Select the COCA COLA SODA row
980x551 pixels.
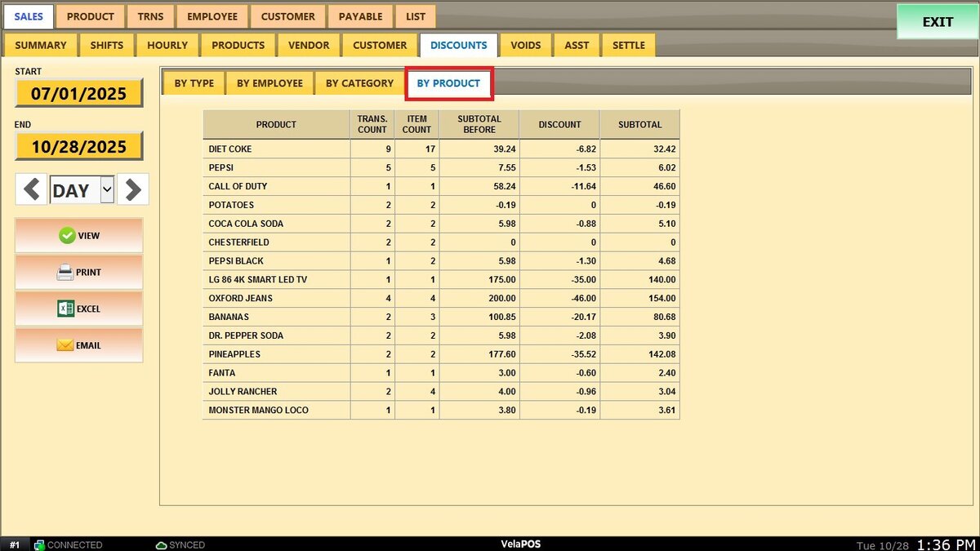coord(441,224)
